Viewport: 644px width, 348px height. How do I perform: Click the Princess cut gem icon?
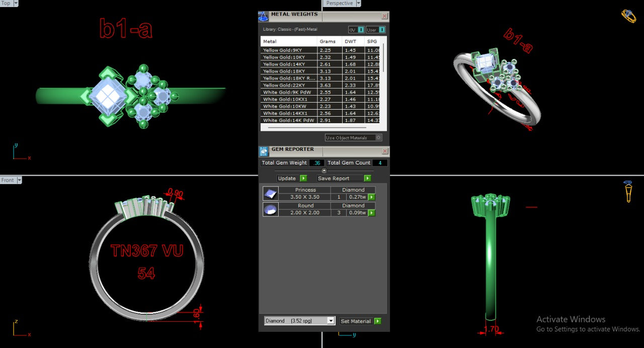[x=270, y=194]
